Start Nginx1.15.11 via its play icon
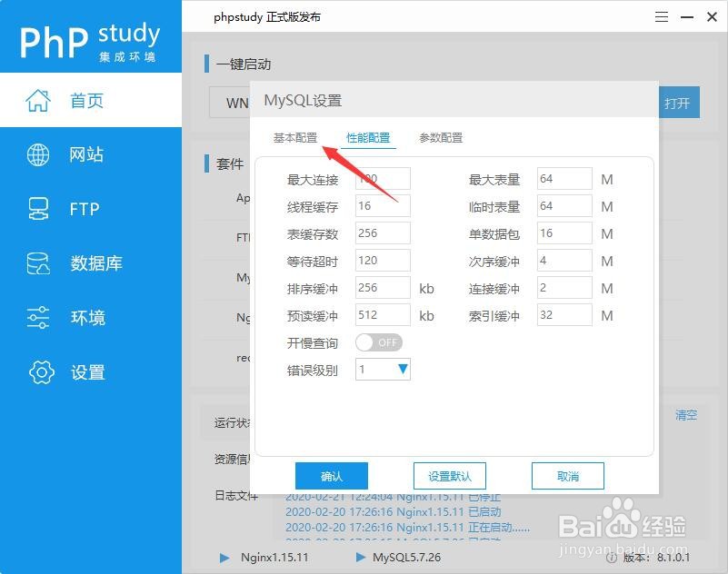This screenshot has width=728, height=574. click(224, 558)
